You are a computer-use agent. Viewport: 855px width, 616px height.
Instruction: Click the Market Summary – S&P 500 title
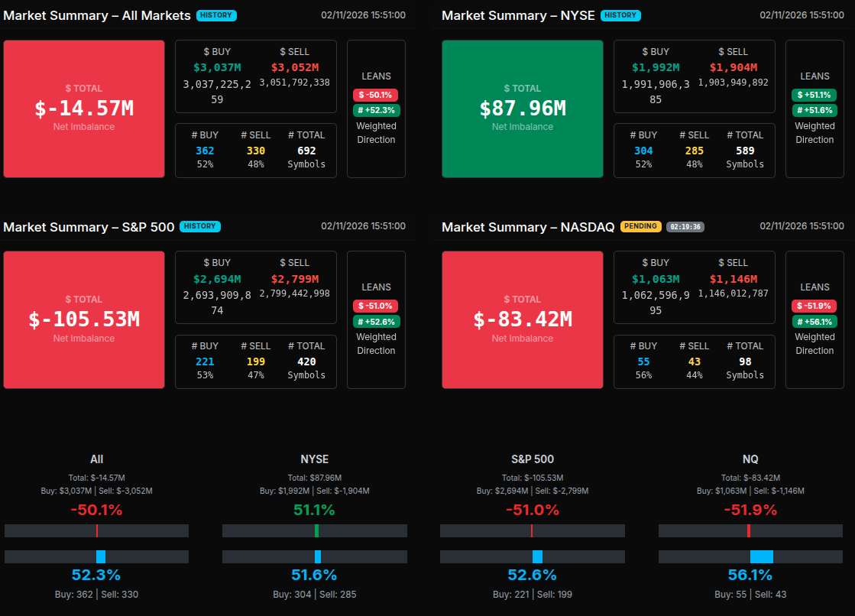[89, 227]
